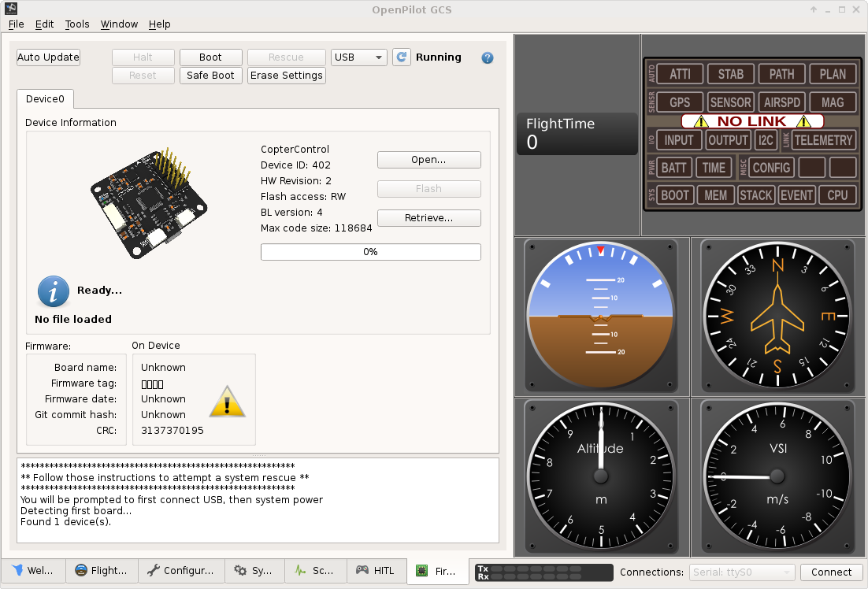Switch to the Scopes mode tab
Viewport: 868px width, 589px height.
[316, 571]
